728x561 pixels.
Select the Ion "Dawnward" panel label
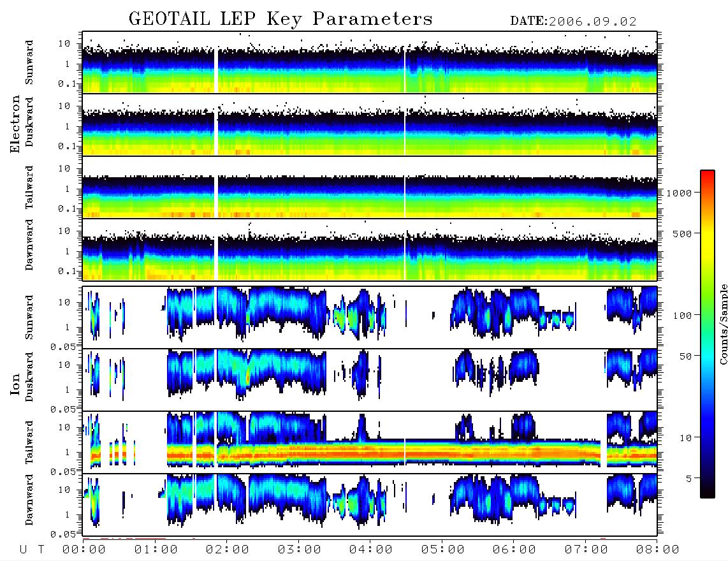pyautogui.click(x=29, y=500)
